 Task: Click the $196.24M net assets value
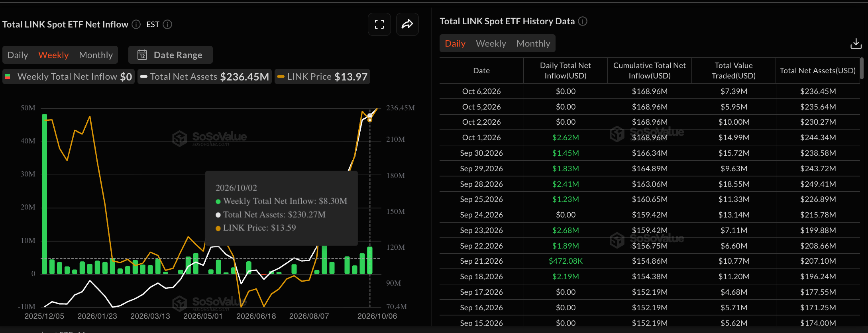pyautogui.click(x=818, y=277)
